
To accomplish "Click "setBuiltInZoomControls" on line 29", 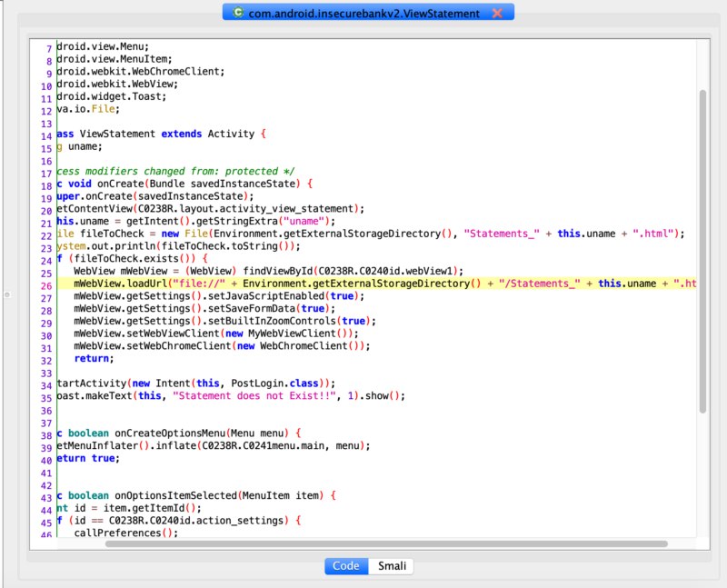I will [x=272, y=321].
